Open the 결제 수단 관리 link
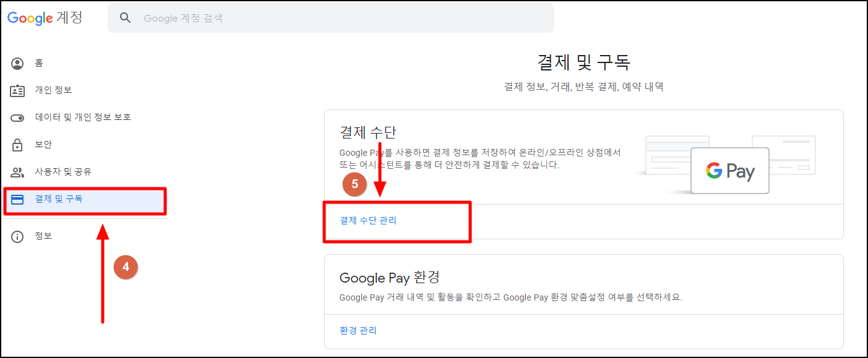Screen dimensions: 868x358 368,220
